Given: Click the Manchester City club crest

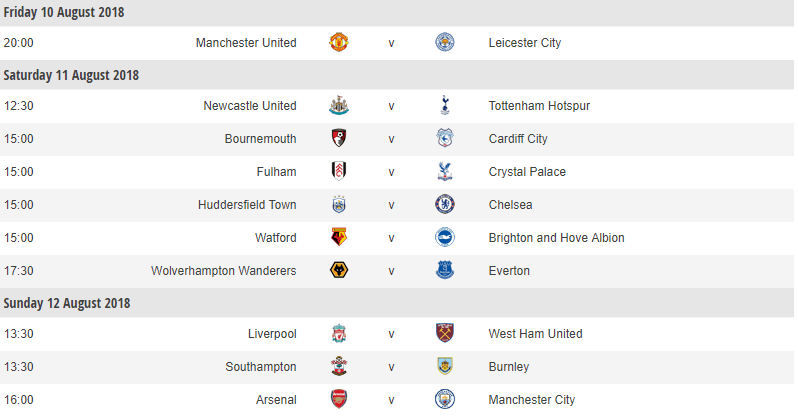Looking at the screenshot, I should (x=444, y=399).
